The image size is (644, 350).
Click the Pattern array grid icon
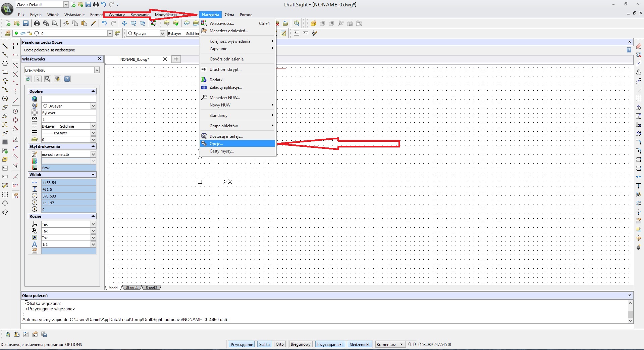(x=639, y=98)
